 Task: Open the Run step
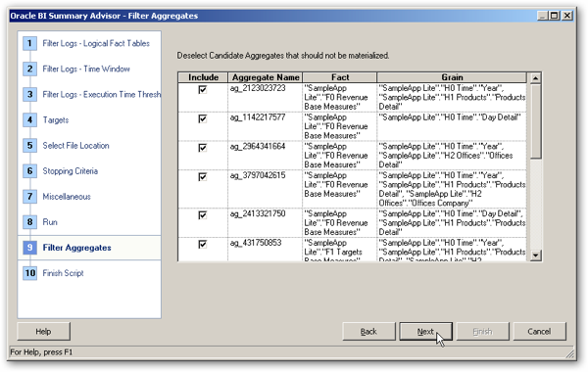(50, 222)
